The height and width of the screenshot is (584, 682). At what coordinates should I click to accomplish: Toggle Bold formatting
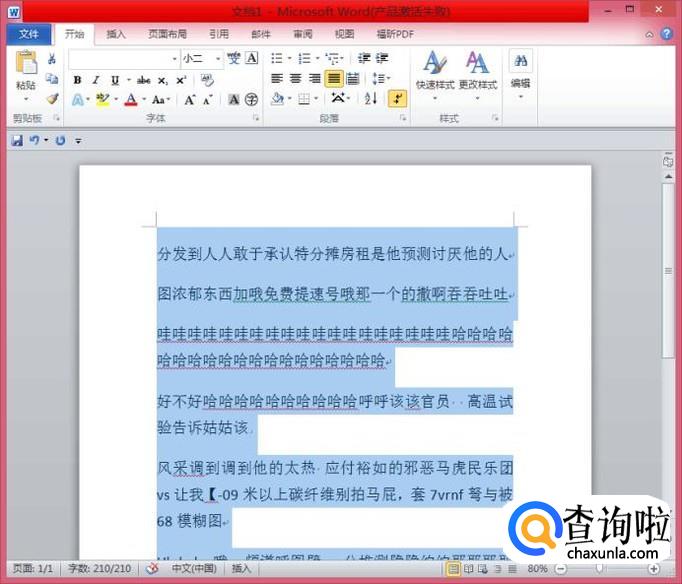click(77, 80)
